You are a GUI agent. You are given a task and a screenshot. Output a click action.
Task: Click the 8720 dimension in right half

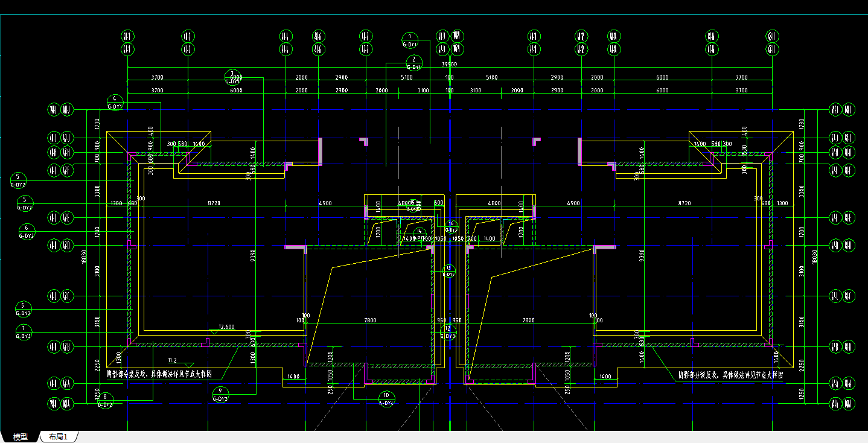(x=684, y=203)
